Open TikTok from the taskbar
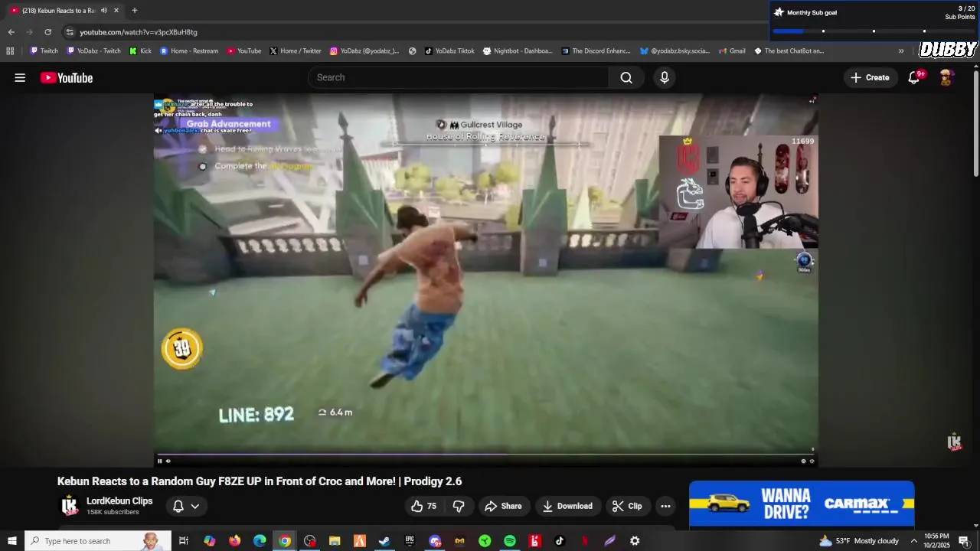Viewport: 980px width, 551px height. [x=560, y=541]
